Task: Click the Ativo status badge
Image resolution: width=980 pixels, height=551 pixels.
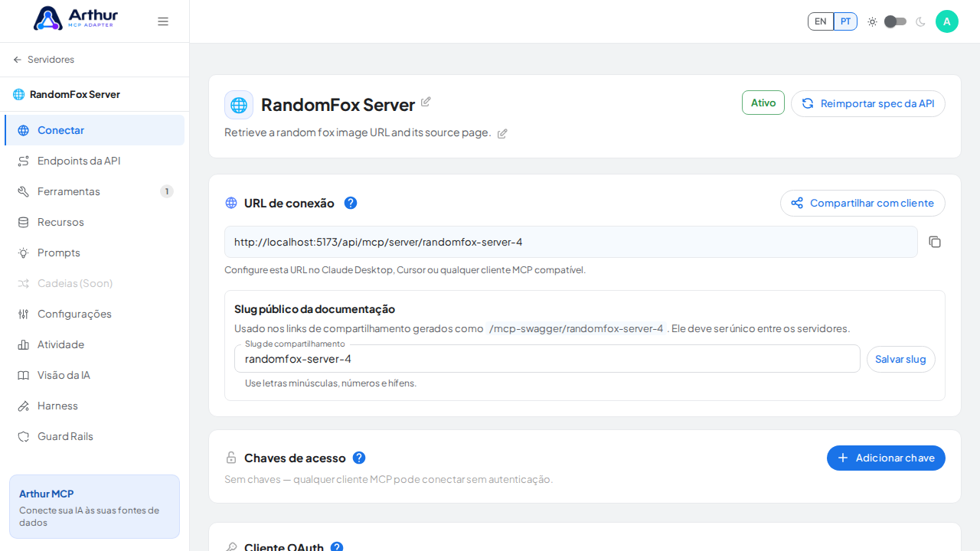Action: (x=763, y=103)
